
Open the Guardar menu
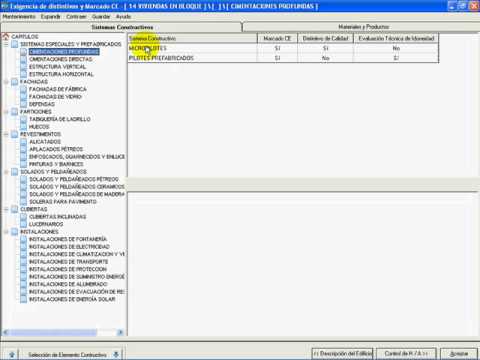[x=101, y=16]
